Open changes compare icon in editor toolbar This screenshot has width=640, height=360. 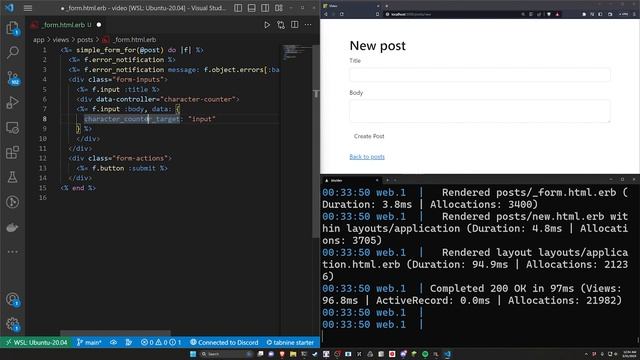click(x=281, y=25)
